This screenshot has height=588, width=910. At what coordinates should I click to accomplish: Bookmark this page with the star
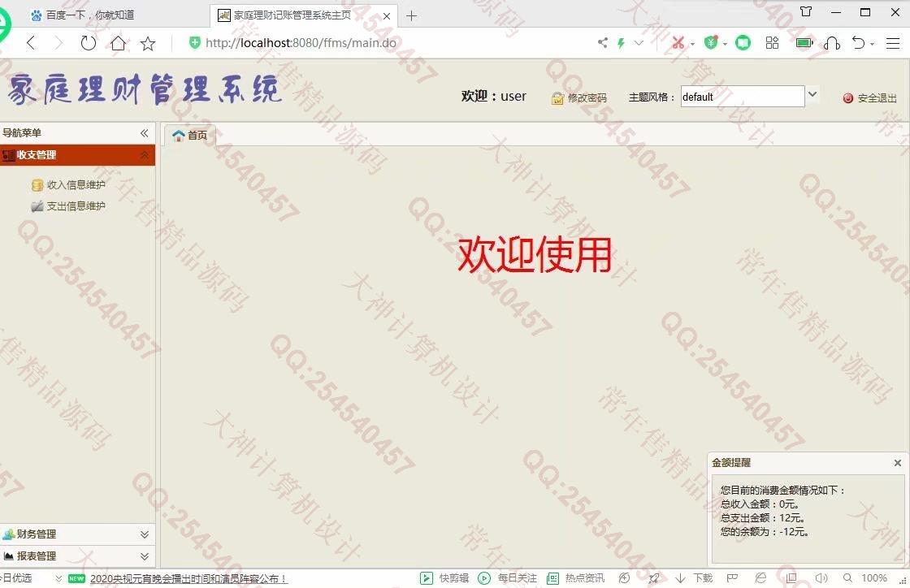148,44
